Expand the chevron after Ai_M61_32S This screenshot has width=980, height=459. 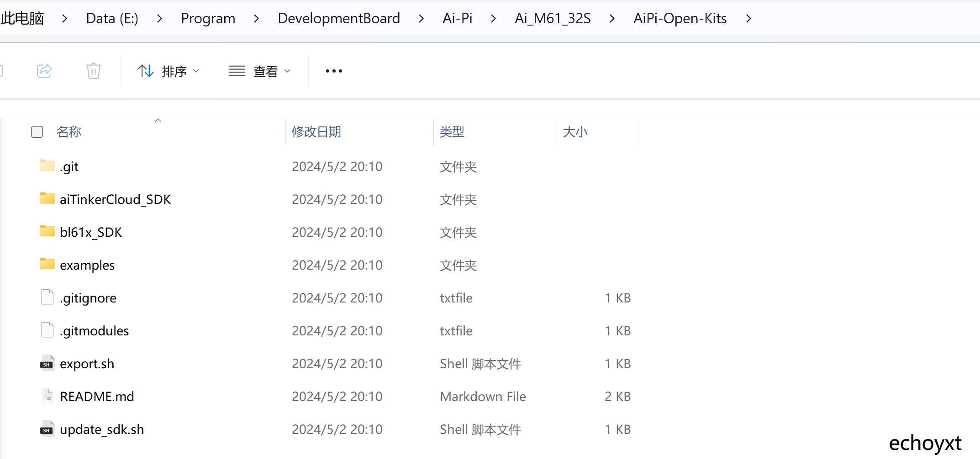[x=612, y=19]
